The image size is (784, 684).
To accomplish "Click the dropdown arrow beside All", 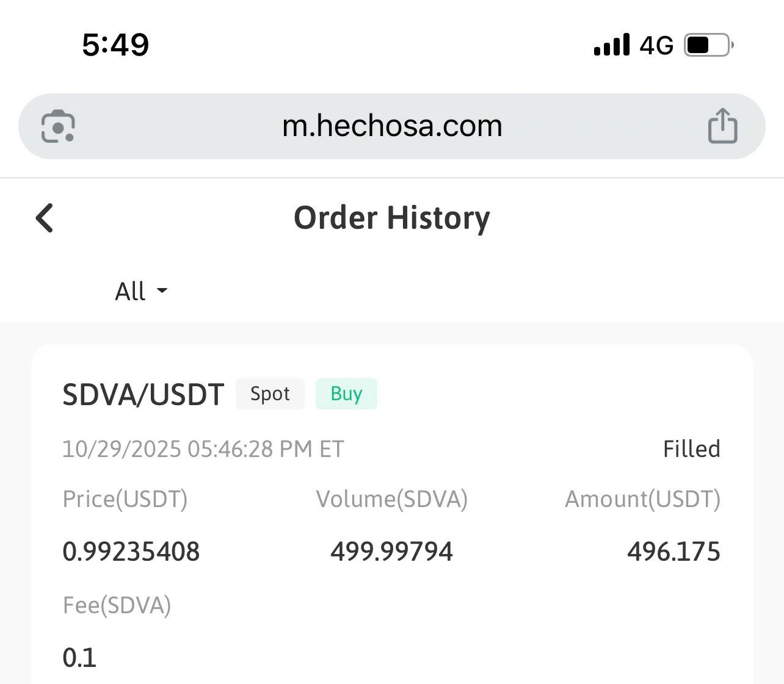I will pos(162,291).
